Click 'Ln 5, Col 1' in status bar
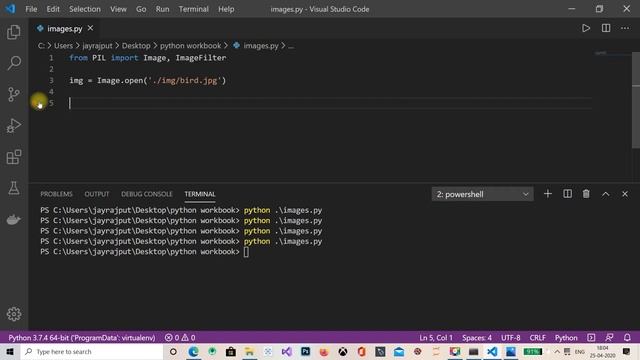640x360 pixels. [436, 338]
